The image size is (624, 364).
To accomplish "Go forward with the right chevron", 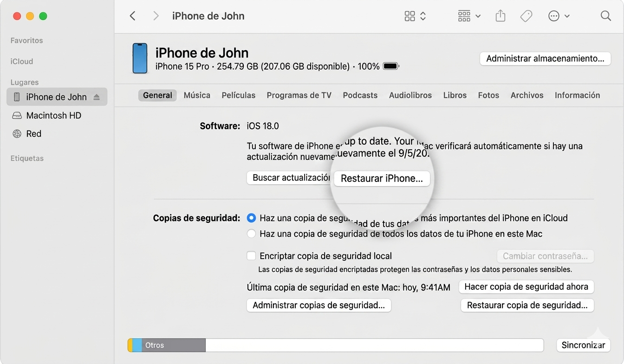I will (x=156, y=16).
